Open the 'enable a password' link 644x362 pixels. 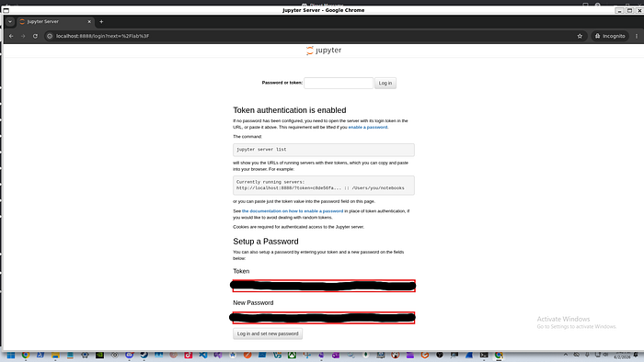pos(368,127)
